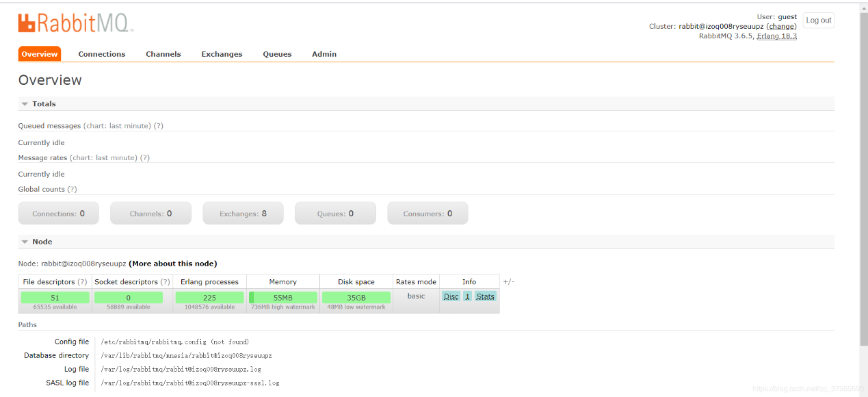The width and height of the screenshot is (868, 397).
Task: Go to the Exchanges tab
Action: coord(222,54)
